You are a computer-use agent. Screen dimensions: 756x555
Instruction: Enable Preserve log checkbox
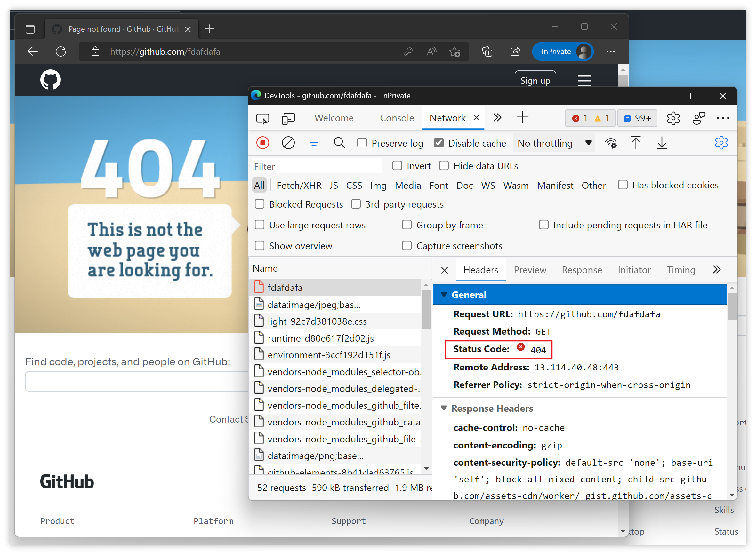coord(362,143)
